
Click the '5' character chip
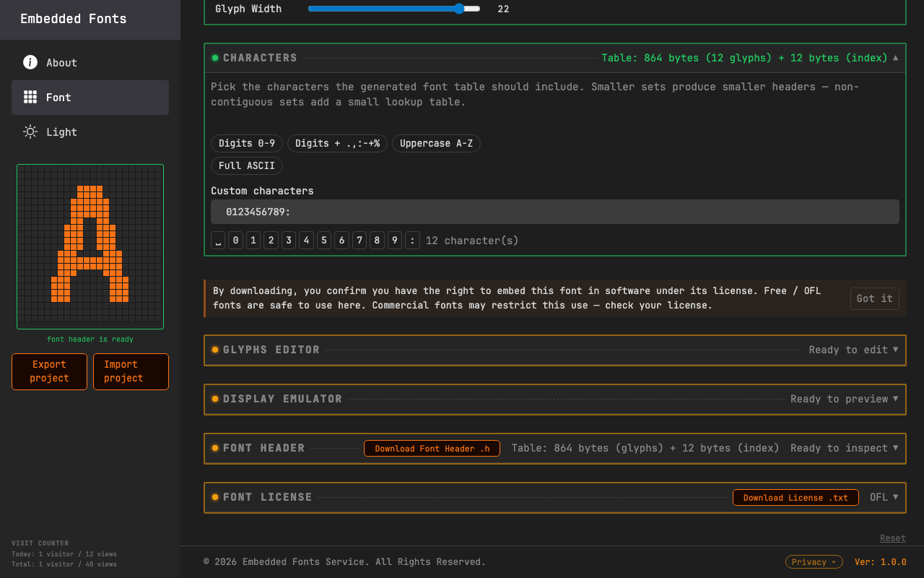coord(324,241)
